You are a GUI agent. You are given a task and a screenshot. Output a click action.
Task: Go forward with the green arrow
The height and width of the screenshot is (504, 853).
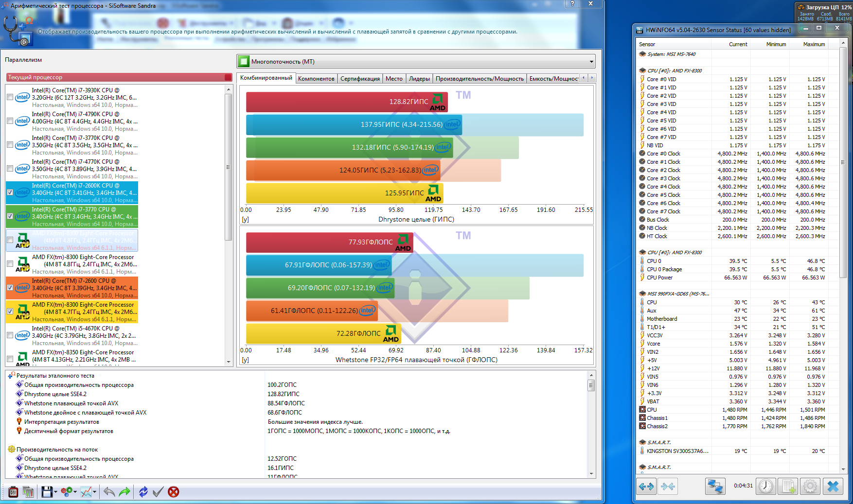pyautogui.click(x=125, y=492)
